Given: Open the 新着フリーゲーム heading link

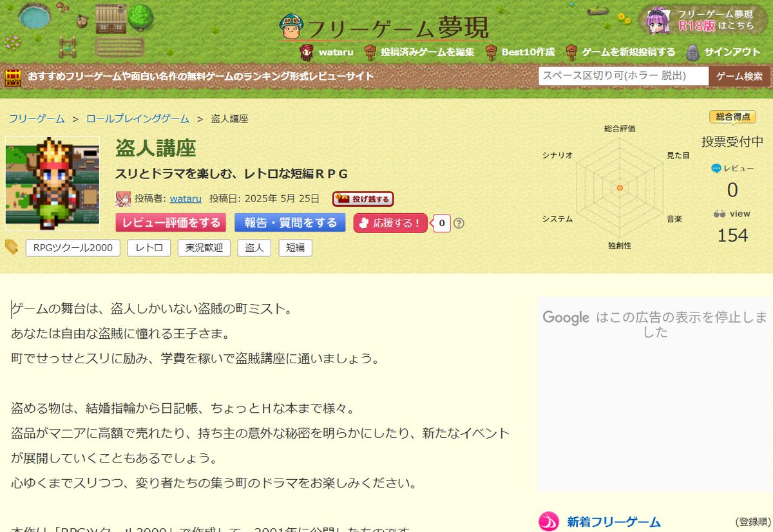Looking at the screenshot, I should click(614, 522).
